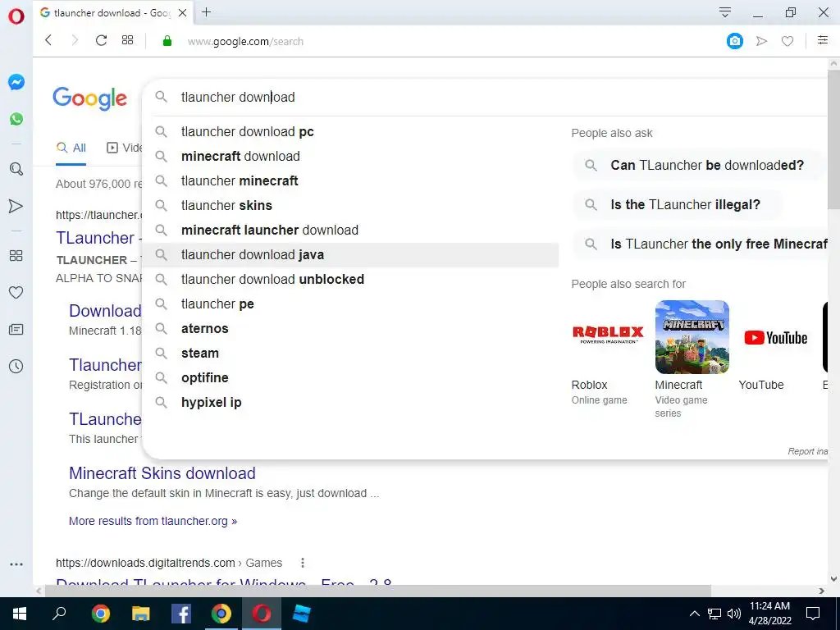Viewport: 840px width, 630px height.
Task: Open the notifications action center
Action: [813, 614]
